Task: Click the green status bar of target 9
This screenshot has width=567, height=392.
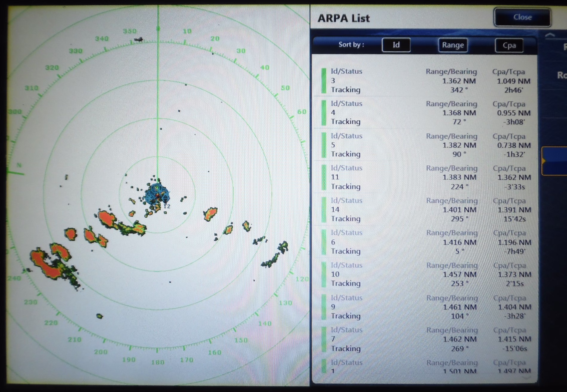Action: click(x=324, y=307)
